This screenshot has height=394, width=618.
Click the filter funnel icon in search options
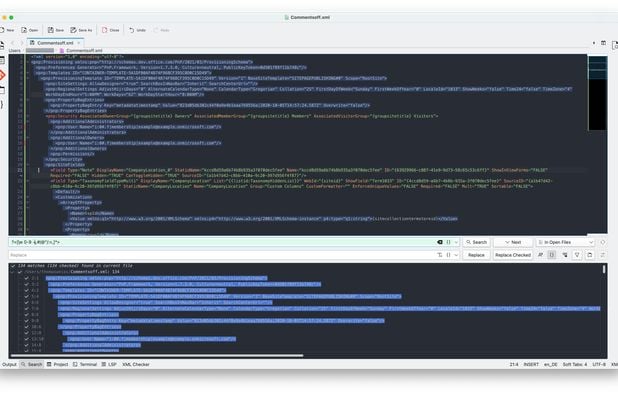577,255
